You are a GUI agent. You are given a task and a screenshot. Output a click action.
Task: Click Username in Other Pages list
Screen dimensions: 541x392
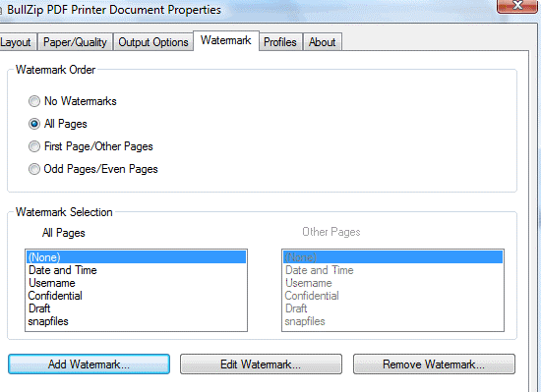pos(393,283)
